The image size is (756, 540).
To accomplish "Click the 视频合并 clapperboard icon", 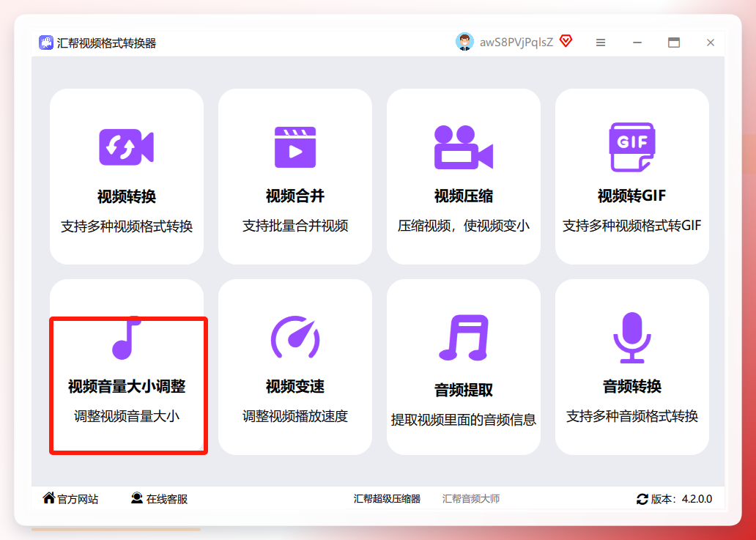I will point(295,147).
